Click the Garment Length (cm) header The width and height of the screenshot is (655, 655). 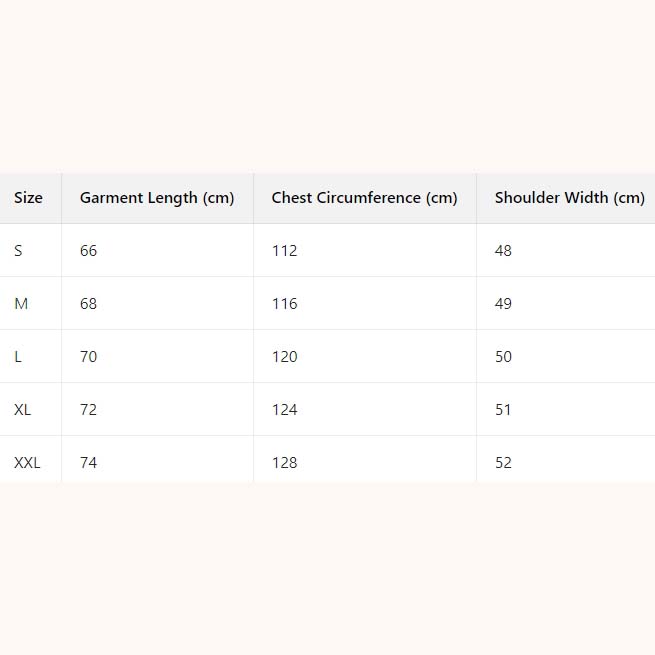157,198
